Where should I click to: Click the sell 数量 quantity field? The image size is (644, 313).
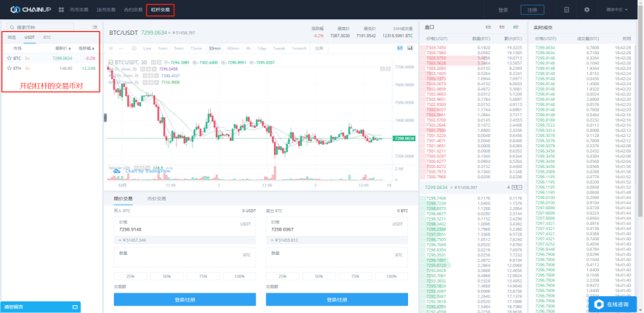(x=337, y=257)
